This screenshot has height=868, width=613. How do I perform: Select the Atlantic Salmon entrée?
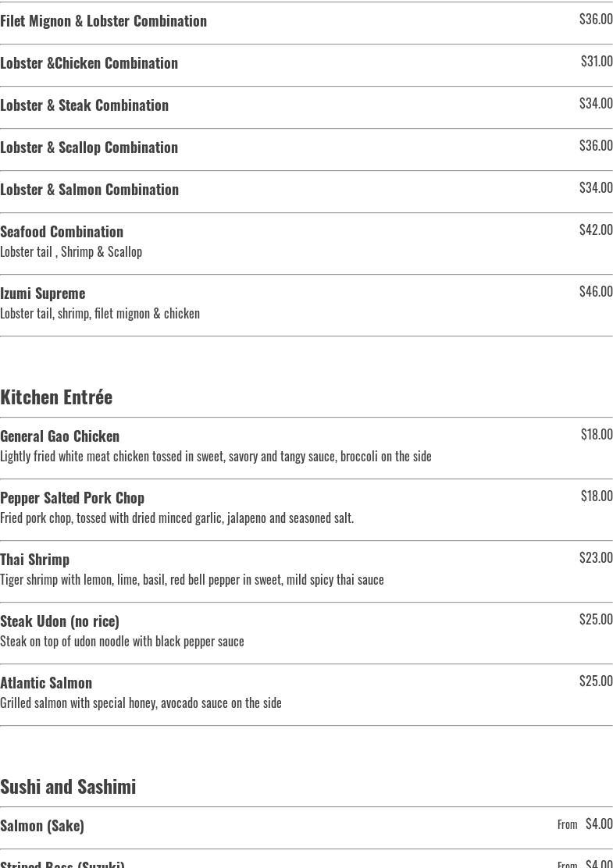point(306,694)
